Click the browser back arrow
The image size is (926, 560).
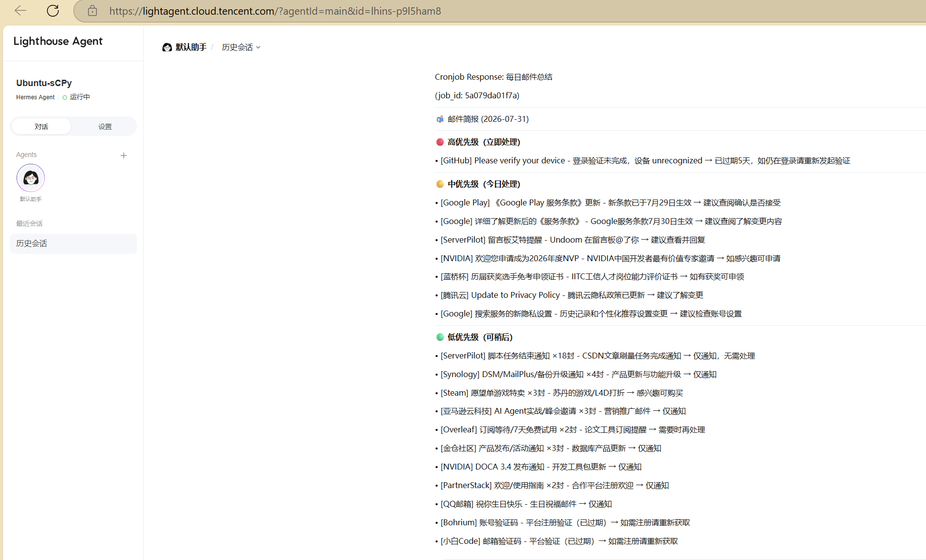tap(21, 10)
